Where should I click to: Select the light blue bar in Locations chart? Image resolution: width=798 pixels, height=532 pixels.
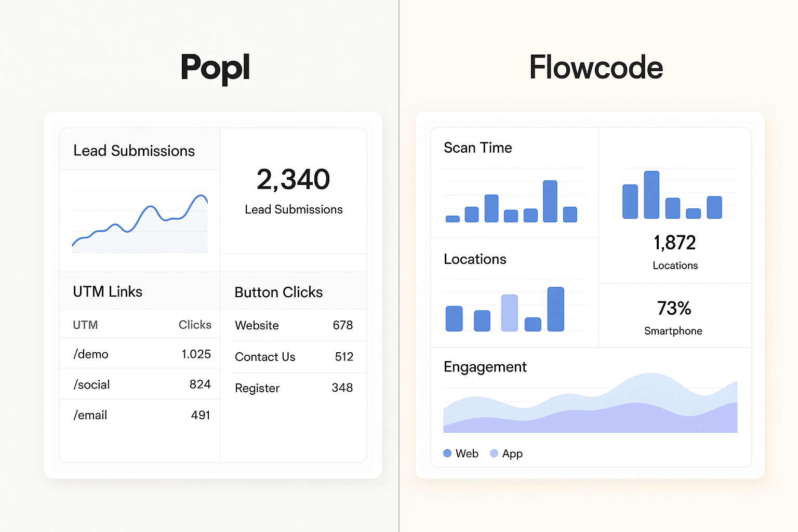point(509,312)
